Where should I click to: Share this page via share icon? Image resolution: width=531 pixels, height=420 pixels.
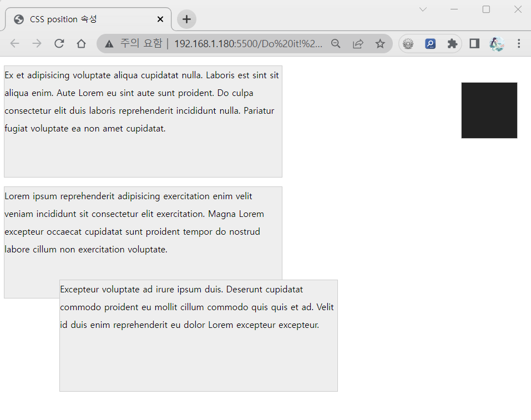pos(358,43)
